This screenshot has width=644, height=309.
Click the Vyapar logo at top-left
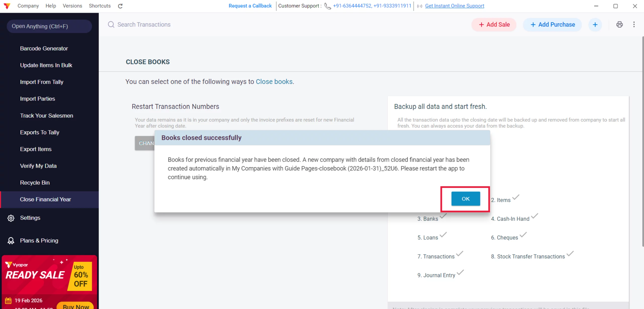7,6
